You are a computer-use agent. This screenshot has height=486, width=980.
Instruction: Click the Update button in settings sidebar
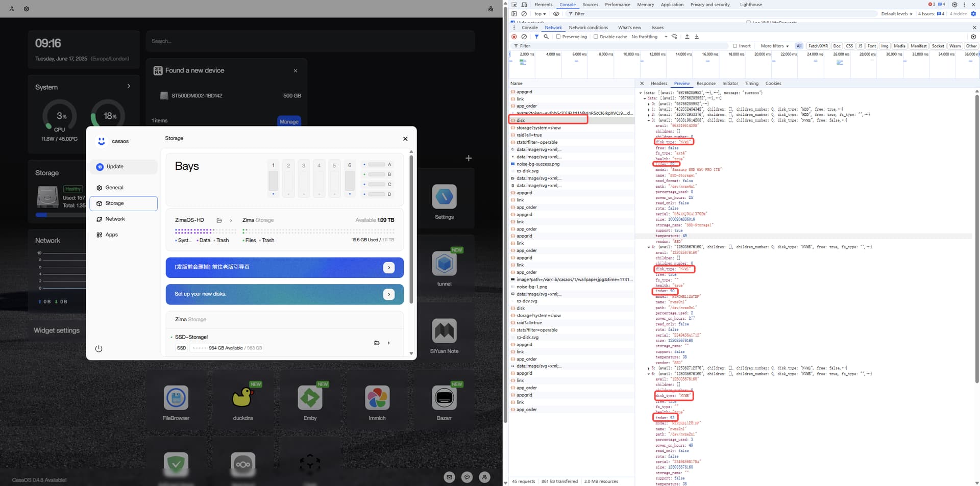tap(124, 167)
